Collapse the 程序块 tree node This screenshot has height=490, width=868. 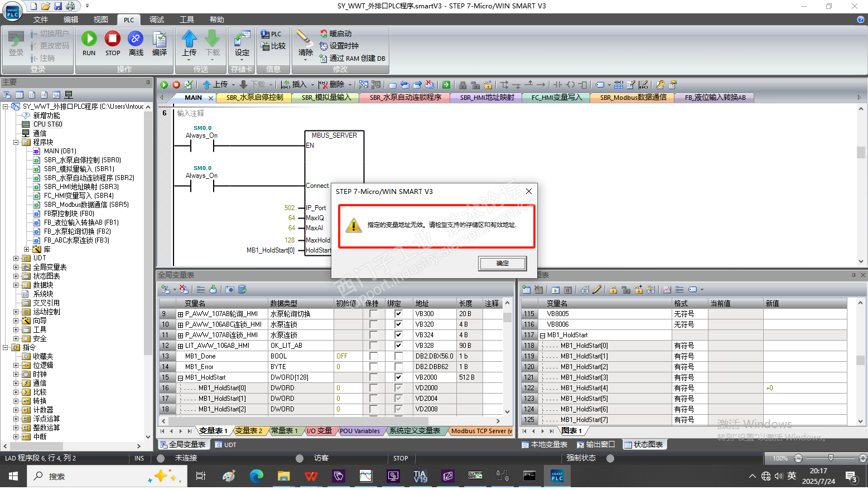[x=16, y=142]
